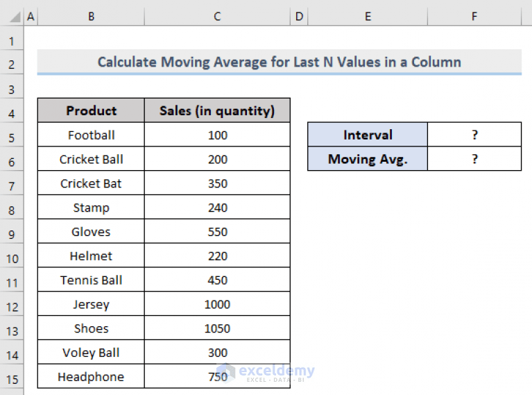Select column D header
This screenshot has width=532, height=395.
(x=299, y=16)
